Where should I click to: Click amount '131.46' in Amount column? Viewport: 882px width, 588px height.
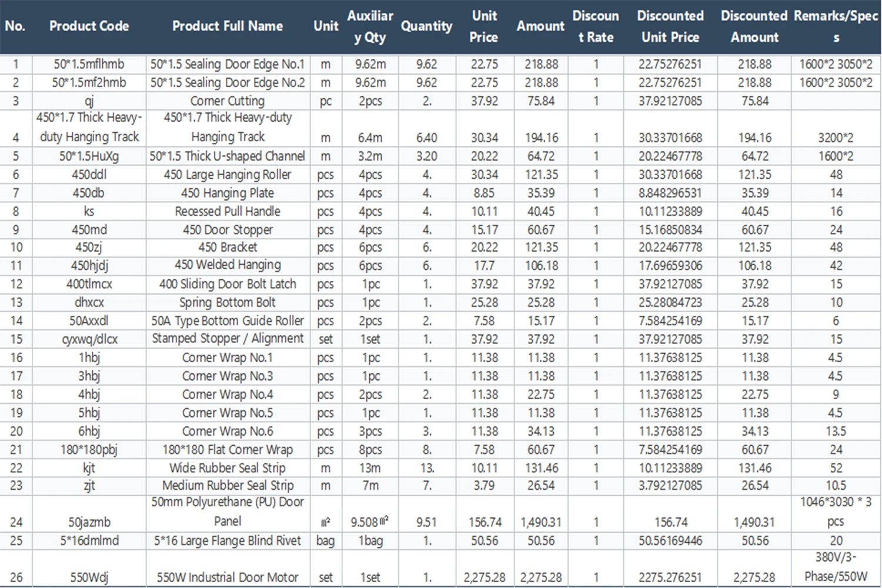[x=541, y=468]
